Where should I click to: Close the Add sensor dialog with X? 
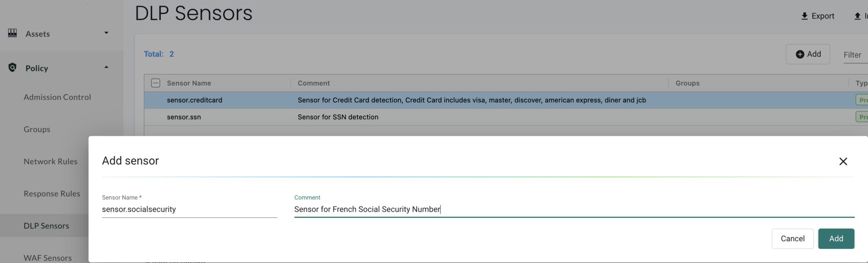[x=843, y=161]
